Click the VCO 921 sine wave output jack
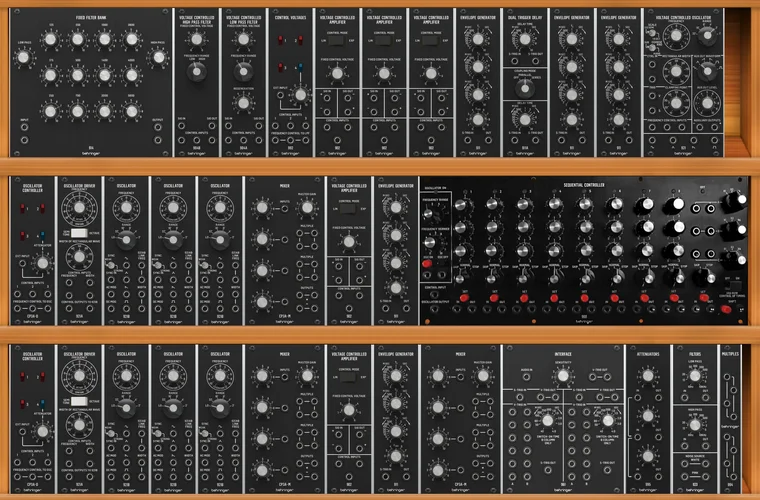Screen dimensions: 760x500 coord(651,140)
